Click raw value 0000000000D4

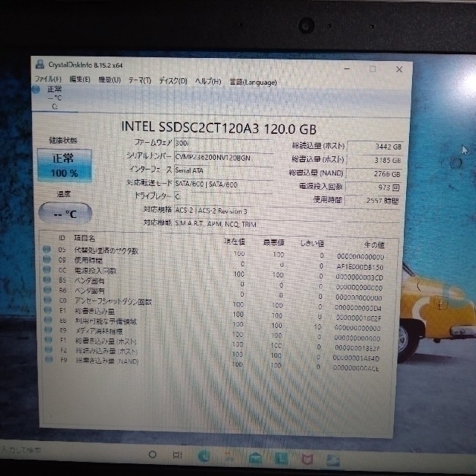point(358,308)
